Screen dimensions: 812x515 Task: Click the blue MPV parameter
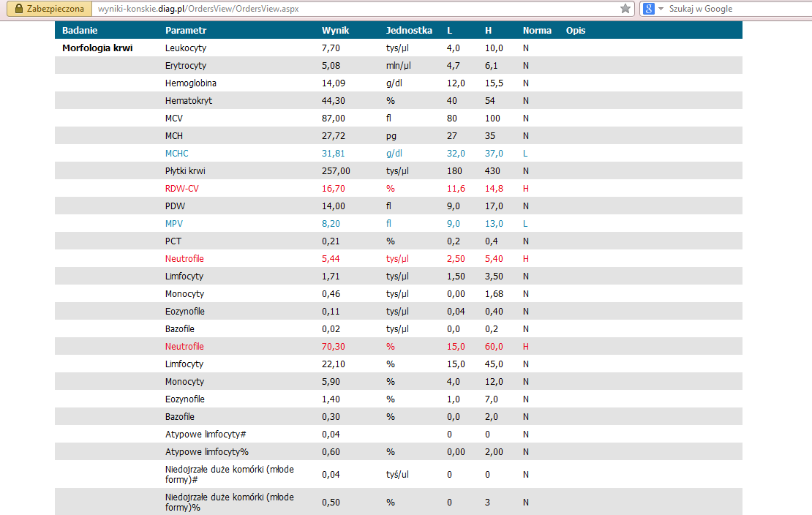pyautogui.click(x=174, y=224)
